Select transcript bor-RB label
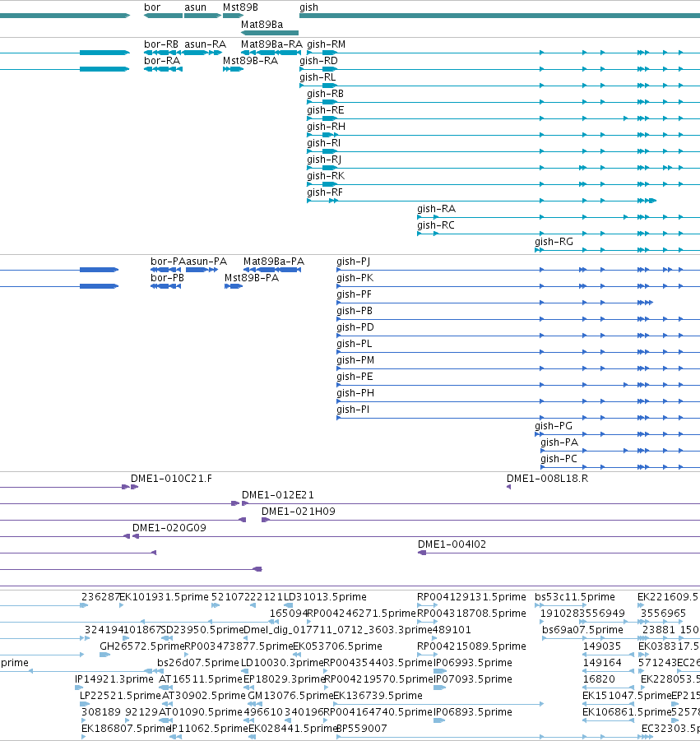This screenshot has height=741, width=700. 161,44
